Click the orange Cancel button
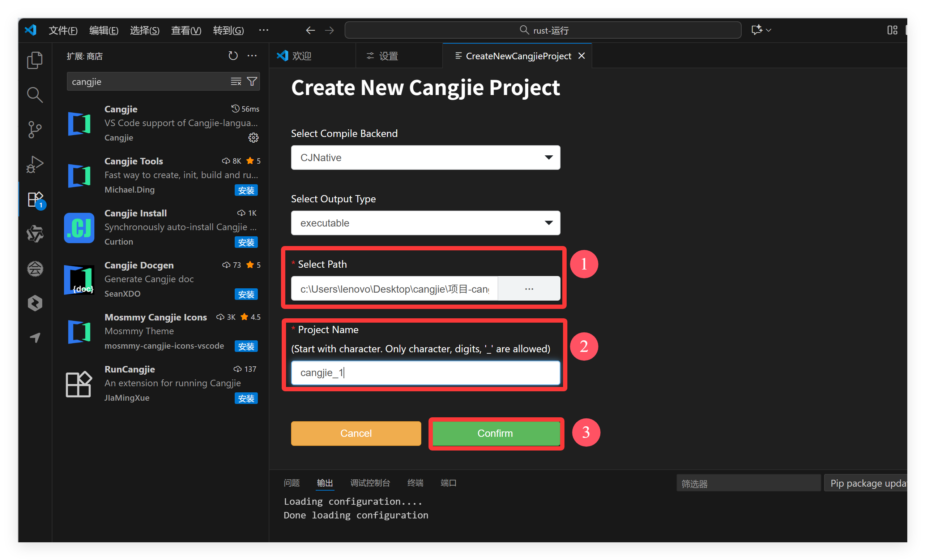This screenshot has height=560, width=925. click(355, 433)
